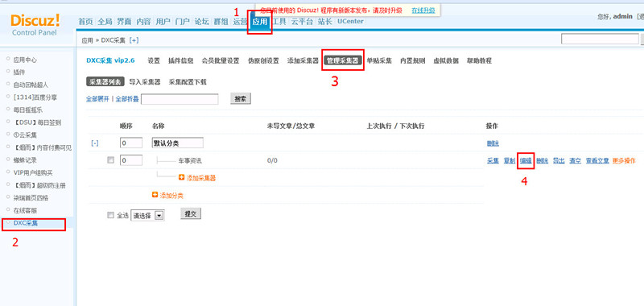Viewport: 644px width, 306px height.
Task: Open the 添加采集器 plugin tab
Action: point(303,60)
